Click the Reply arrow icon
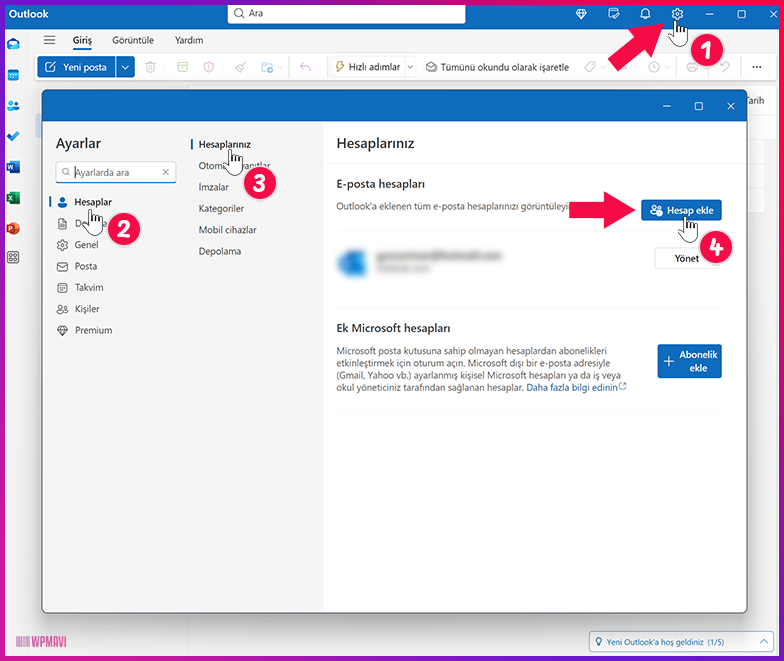This screenshot has height=661, width=784. [305, 67]
